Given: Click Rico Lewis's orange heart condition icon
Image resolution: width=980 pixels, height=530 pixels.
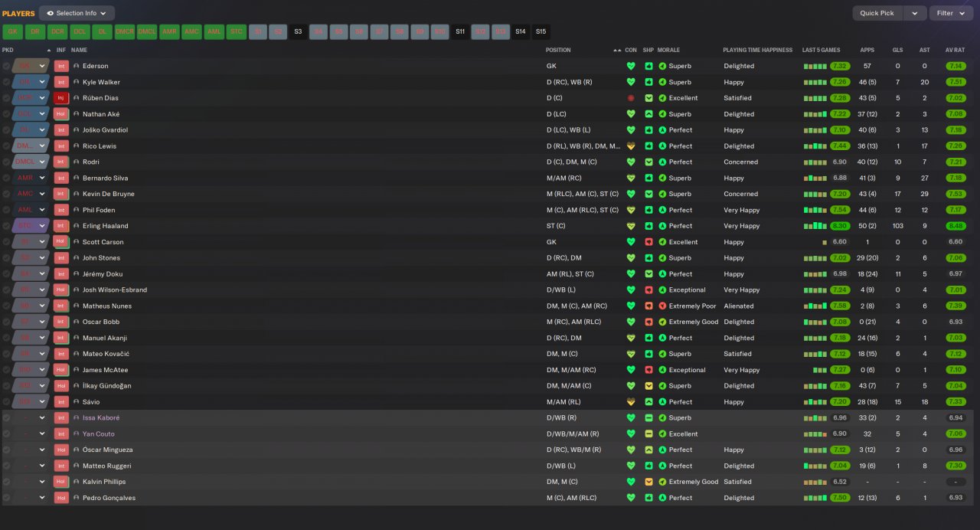Looking at the screenshot, I should 631,146.
